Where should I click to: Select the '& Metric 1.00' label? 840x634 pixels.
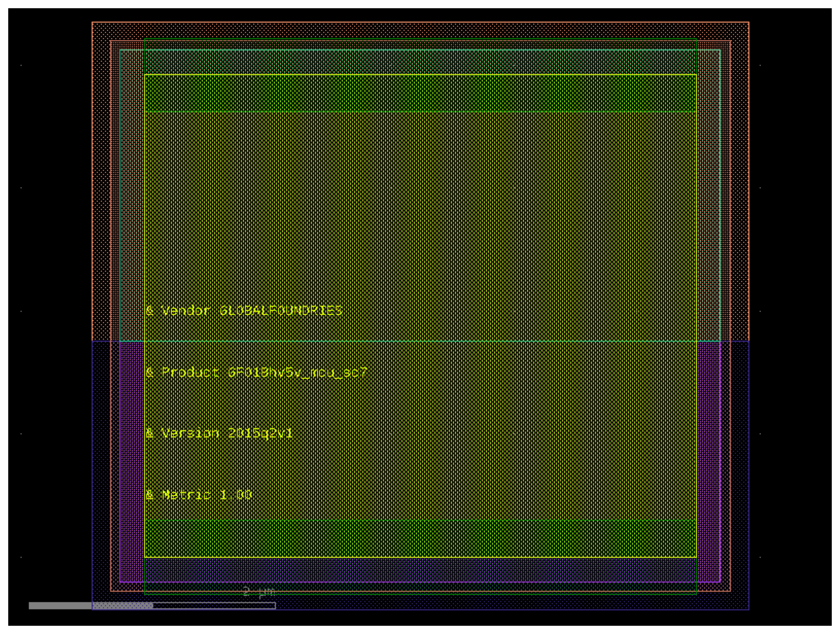pyautogui.click(x=199, y=495)
